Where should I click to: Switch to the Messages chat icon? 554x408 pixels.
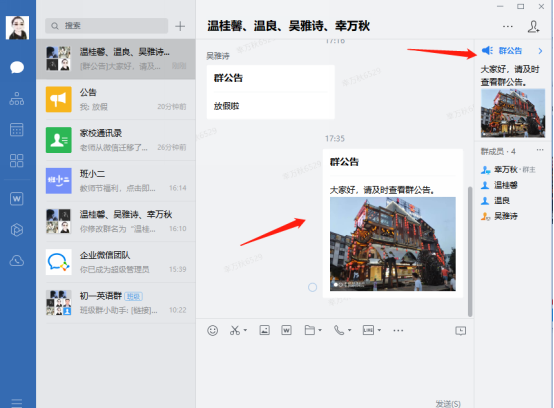[17, 67]
